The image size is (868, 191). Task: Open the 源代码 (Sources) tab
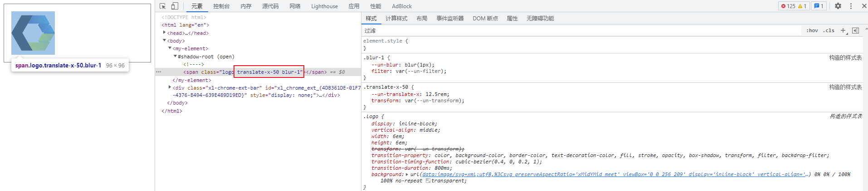click(x=270, y=6)
